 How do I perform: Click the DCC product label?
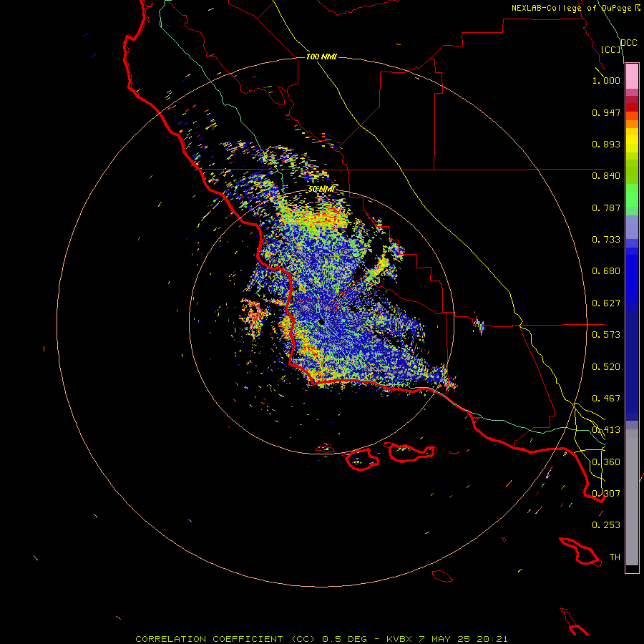(629, 43)
